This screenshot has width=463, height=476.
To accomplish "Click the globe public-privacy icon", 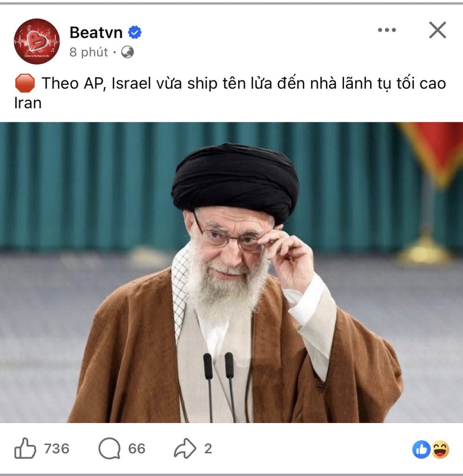I will click(x=127, y=52).
